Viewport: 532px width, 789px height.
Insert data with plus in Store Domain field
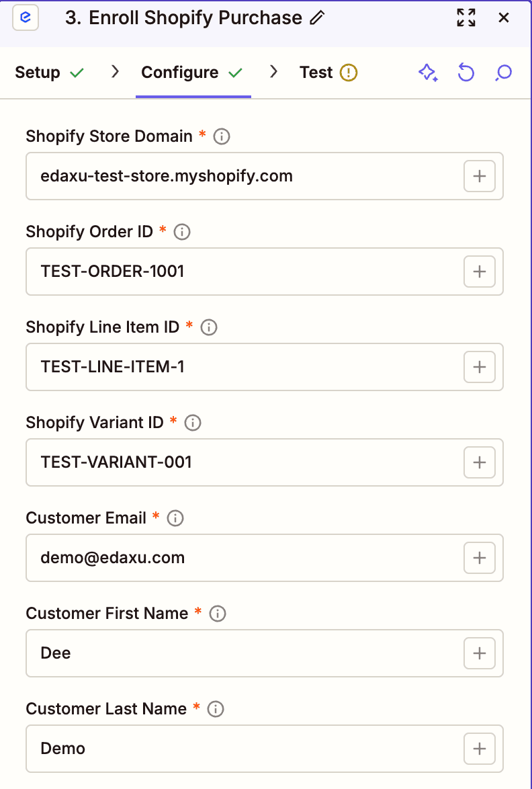480,177
